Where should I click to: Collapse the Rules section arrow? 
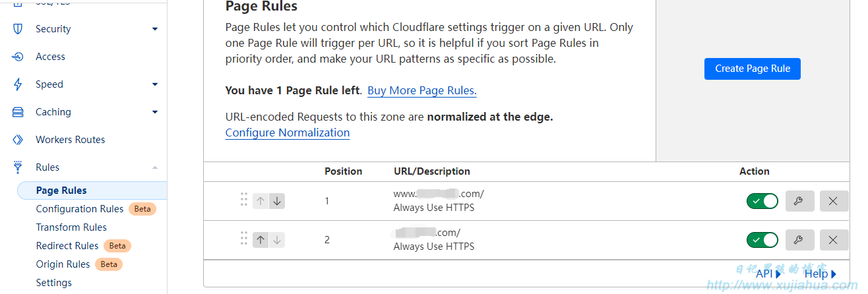[x=155, y=167]
